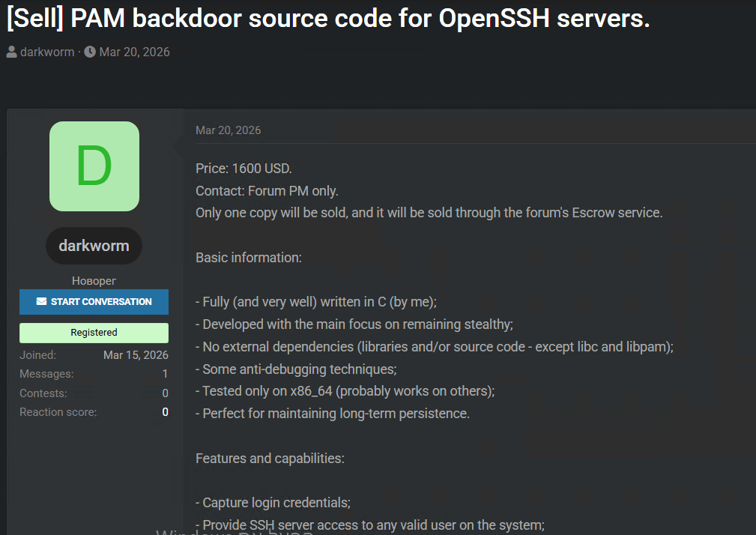Image resolution: width=756 pixels, height=535 pixels.
Task: Click the 'Новорег' user title text
Action: (94, 280)
